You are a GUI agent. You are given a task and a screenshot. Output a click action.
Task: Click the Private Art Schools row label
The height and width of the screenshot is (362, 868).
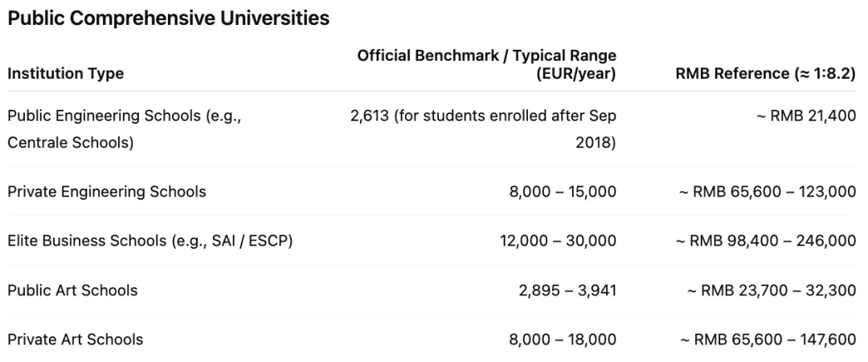pyautogui.click(x=76, y=340)
